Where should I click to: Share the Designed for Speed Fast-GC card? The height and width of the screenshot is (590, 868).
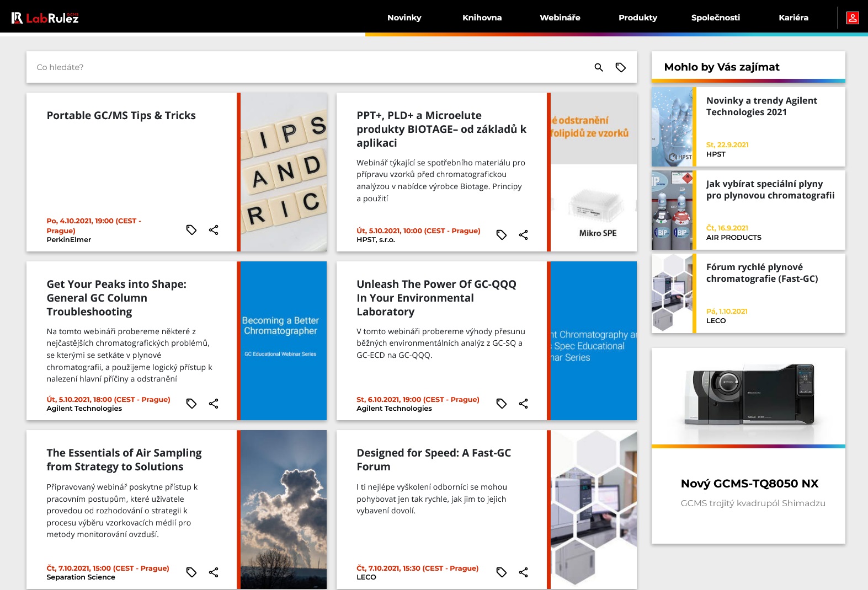(524, 572)
